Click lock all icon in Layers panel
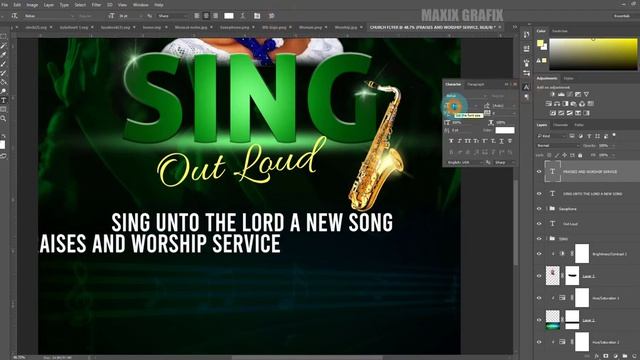This screenshot has width=640, height=360. 580,155
